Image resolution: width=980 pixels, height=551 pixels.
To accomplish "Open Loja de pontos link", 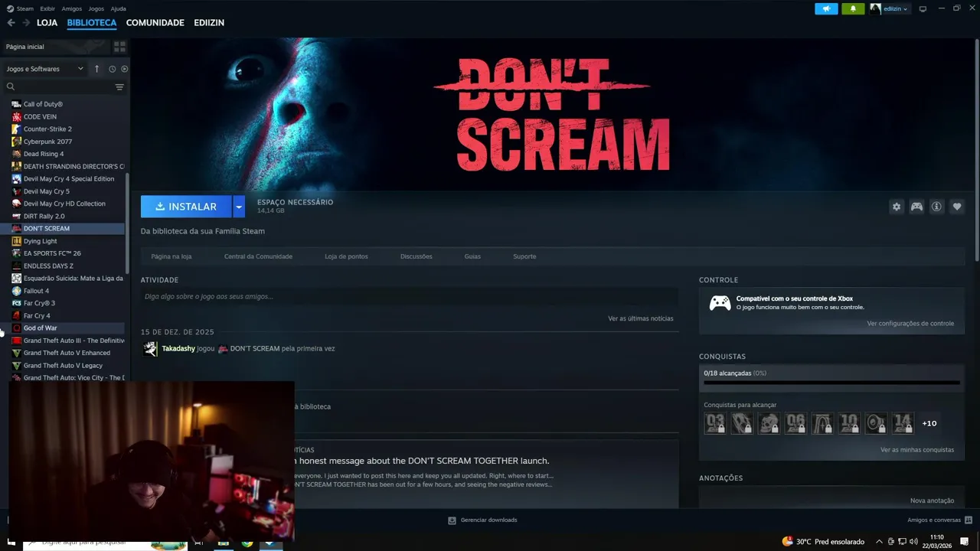I will pyautogui.click(x=346, y=256).
